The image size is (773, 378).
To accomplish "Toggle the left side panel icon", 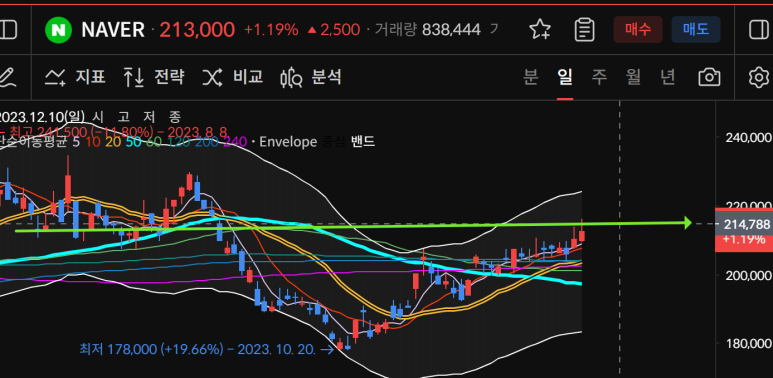I will [x=7, y=30].
